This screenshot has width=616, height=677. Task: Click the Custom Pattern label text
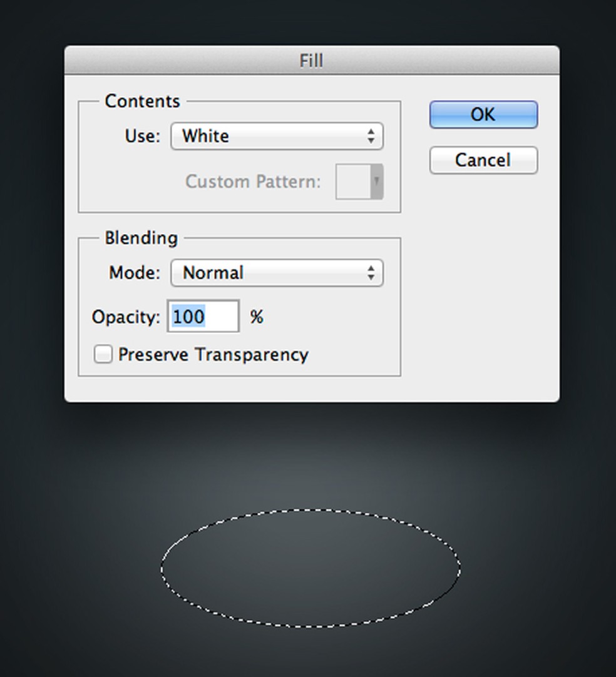coord(253,182)
